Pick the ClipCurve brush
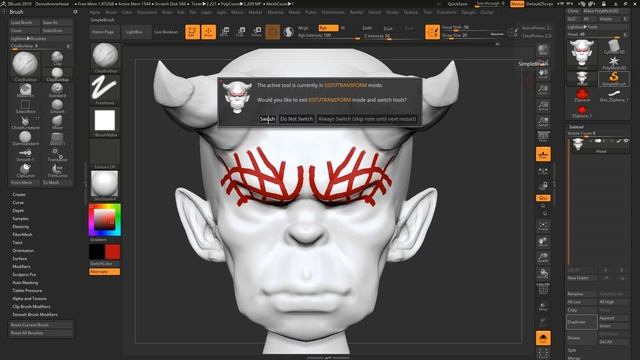The image size is (640, 360). (x=25, y=169)
